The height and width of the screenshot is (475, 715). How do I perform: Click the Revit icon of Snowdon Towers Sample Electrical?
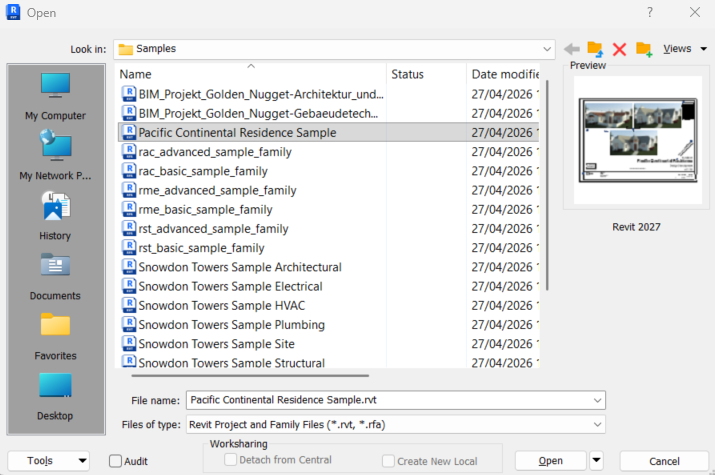coord(130,285)
